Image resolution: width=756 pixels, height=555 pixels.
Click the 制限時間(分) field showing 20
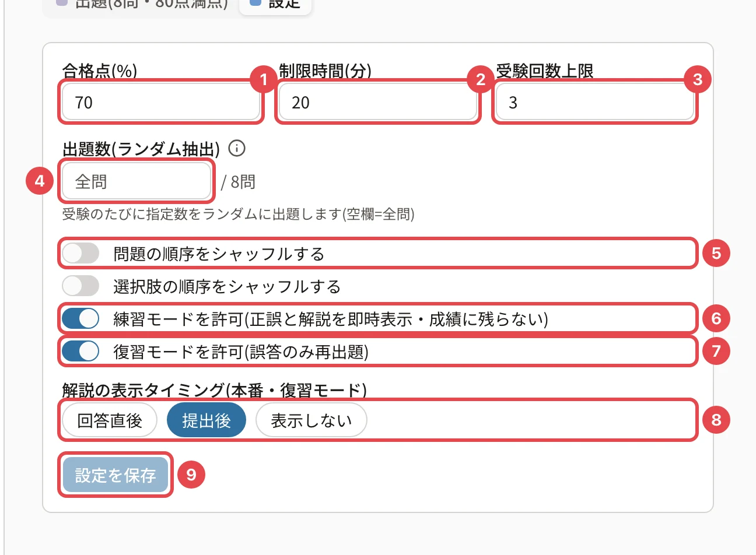coord(378,103)
